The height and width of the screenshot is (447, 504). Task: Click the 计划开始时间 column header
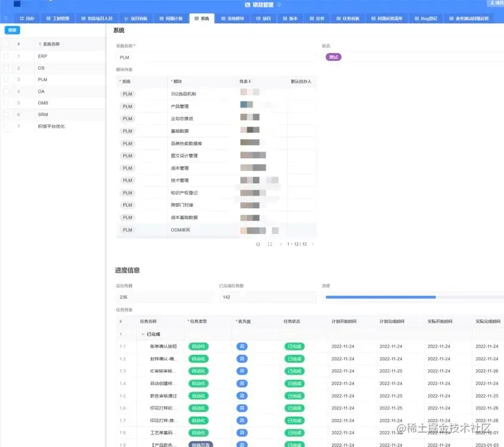pyautogui.click(x=344, y=321)
